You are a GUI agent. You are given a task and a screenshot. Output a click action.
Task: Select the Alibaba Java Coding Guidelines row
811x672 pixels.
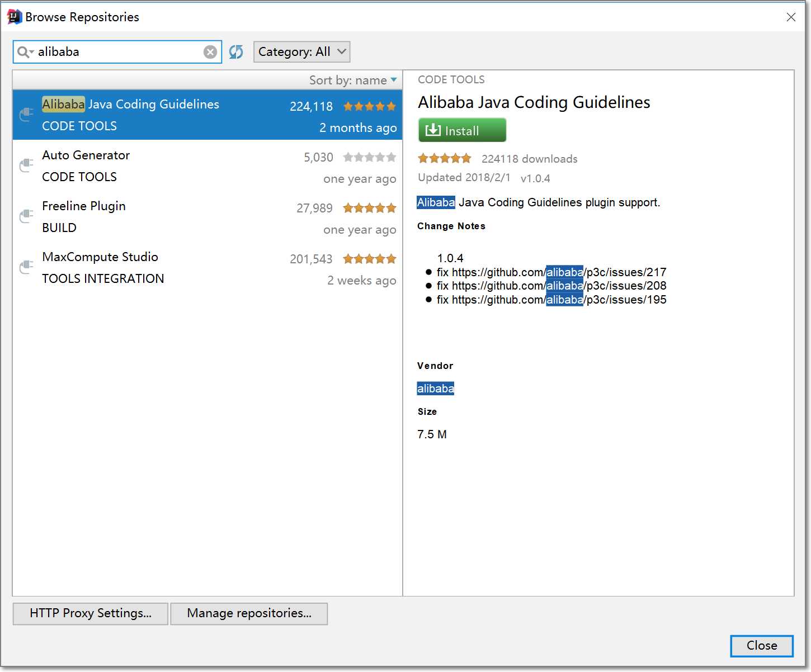(x=208, y=115)
